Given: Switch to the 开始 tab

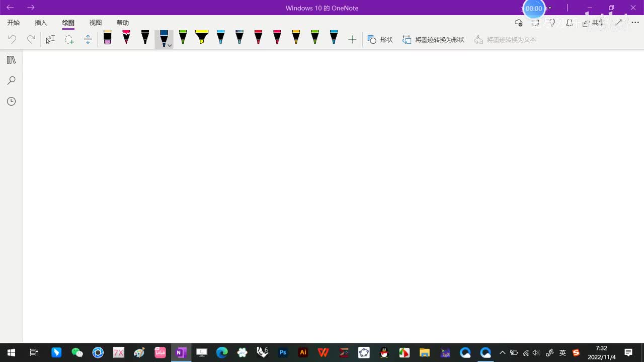Looking at the screenshot, I should (14, 23).
